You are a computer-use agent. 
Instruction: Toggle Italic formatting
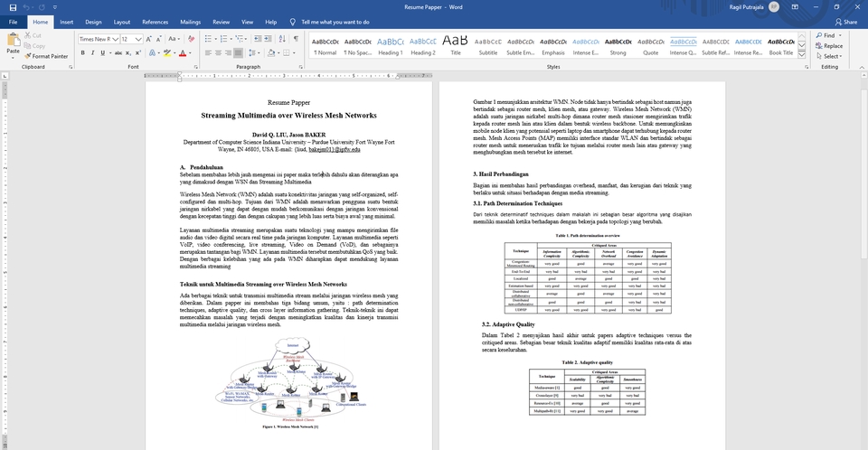point(92,53)
